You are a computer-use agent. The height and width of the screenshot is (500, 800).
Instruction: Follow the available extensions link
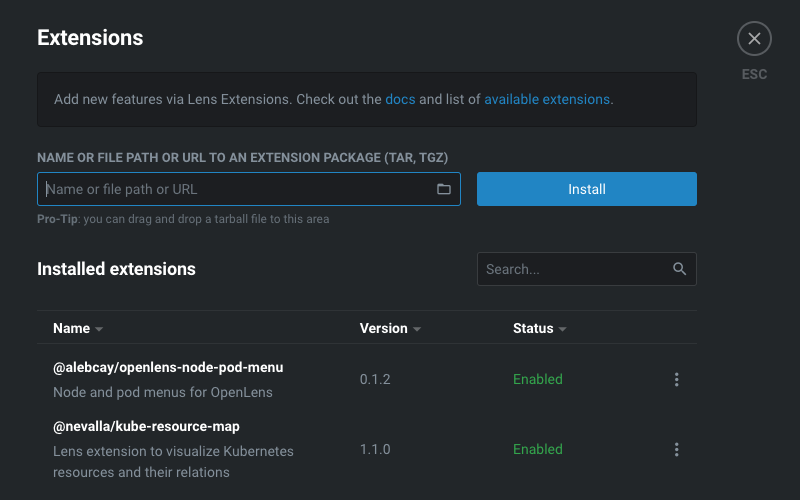pos(547,100)
